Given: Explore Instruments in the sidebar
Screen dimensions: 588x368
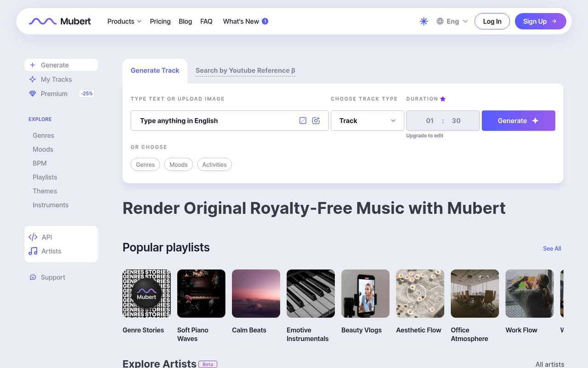Looking at the screenshot, I should point(51,205).
